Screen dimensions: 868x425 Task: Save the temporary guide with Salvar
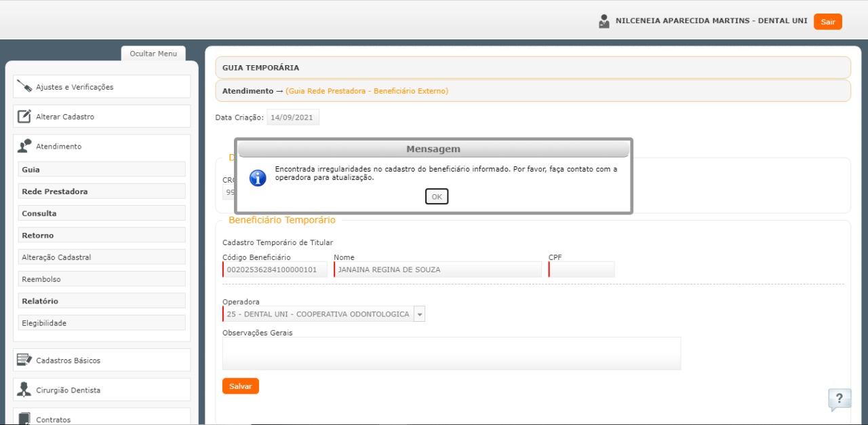click(240, 386)
